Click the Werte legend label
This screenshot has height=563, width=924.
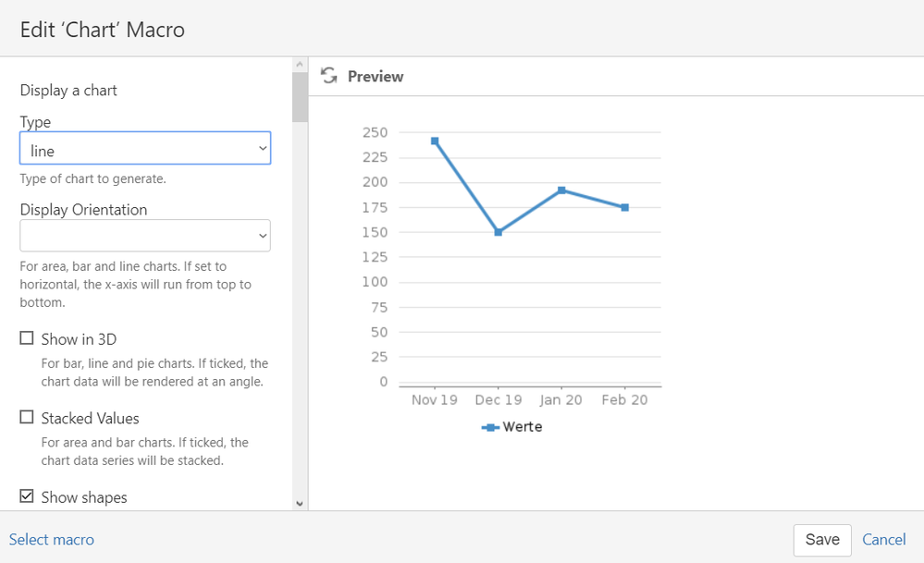522,427
